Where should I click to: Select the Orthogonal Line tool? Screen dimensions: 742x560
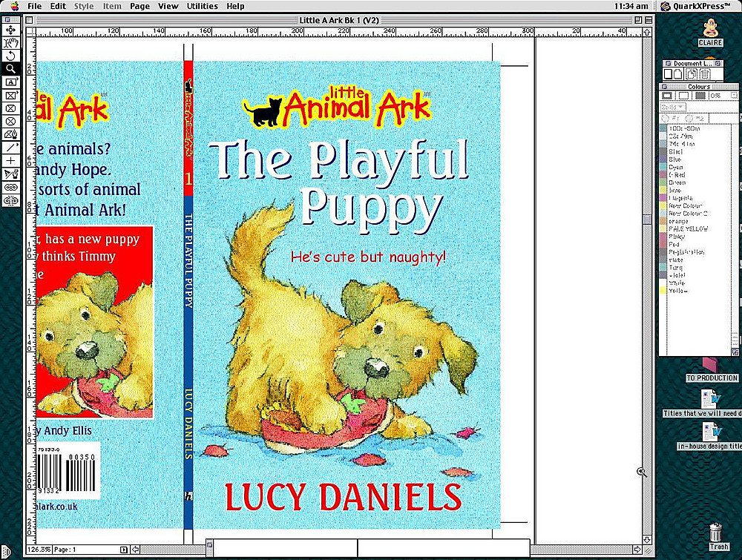(x=10, y=161)
